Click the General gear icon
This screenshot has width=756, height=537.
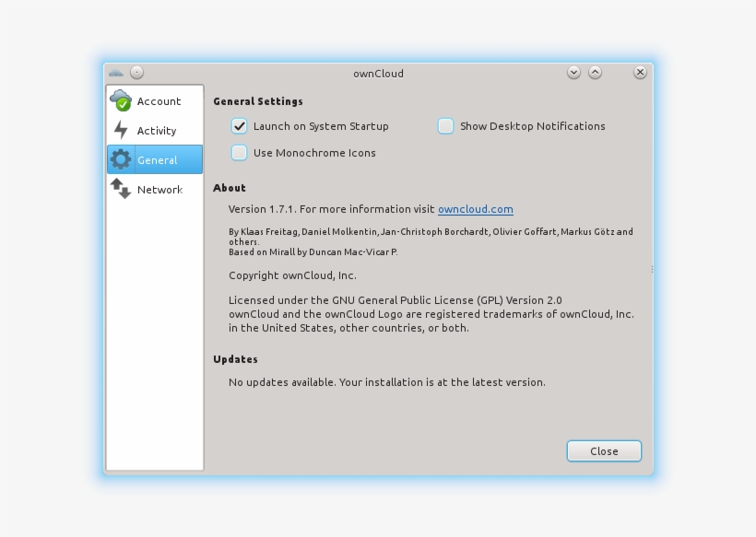[x=121, y=159]
